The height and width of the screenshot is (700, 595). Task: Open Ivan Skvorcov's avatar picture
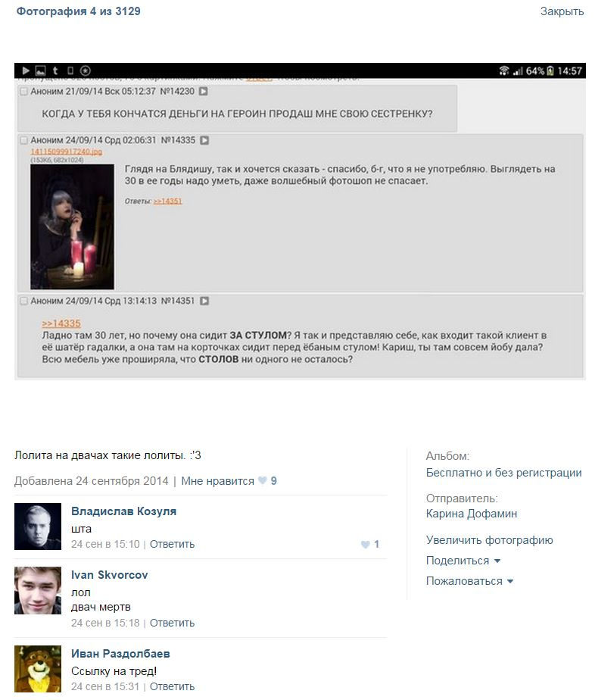(x=37, y=590)
